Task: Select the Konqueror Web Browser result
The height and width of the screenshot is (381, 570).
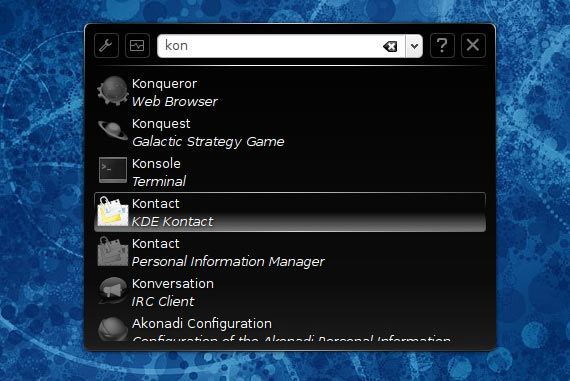Action: [290, 92]
